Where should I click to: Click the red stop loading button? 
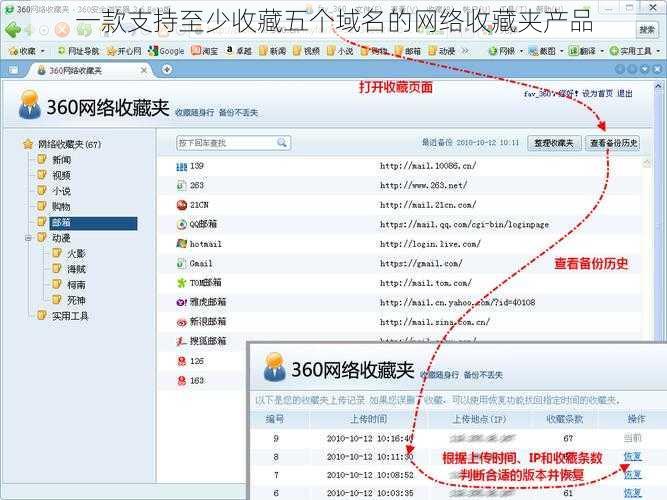pyautogui.click(x=62, y=30)
